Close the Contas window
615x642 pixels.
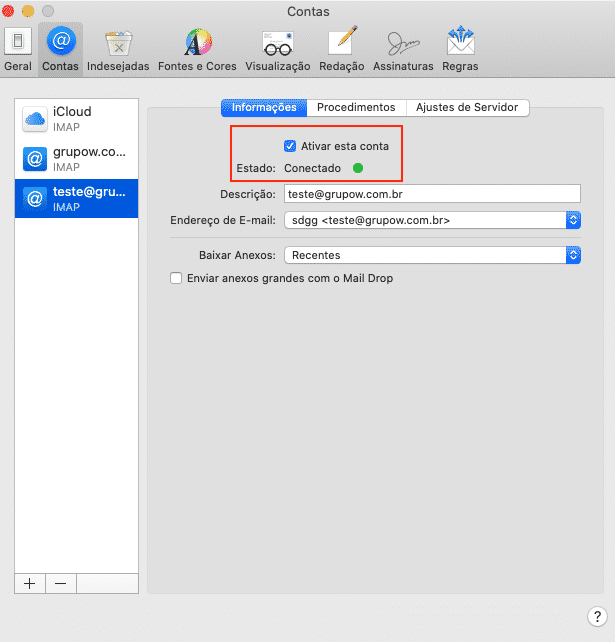(x=8, y=11)
